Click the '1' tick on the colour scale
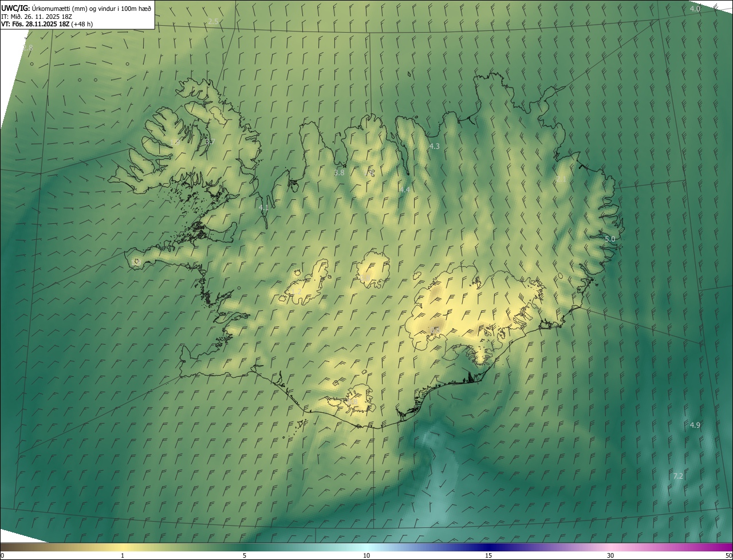733x560 pixels. coord(123,555)
